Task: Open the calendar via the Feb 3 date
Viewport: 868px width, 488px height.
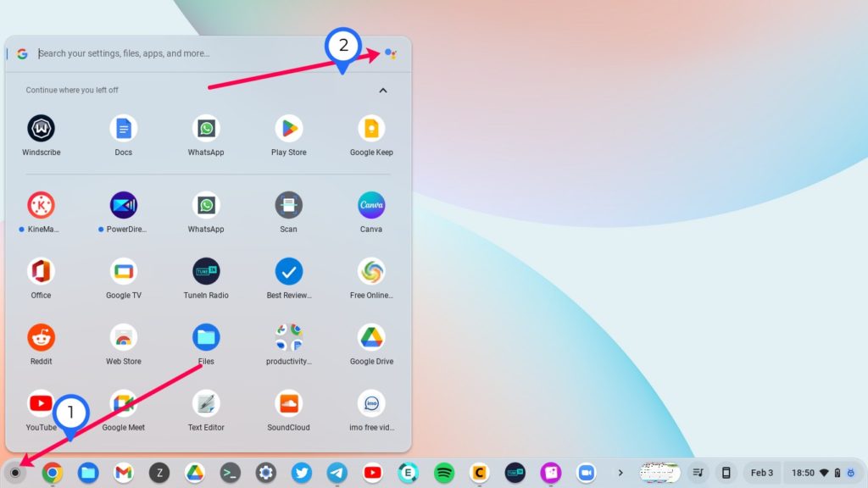Action: click(762, 473)
